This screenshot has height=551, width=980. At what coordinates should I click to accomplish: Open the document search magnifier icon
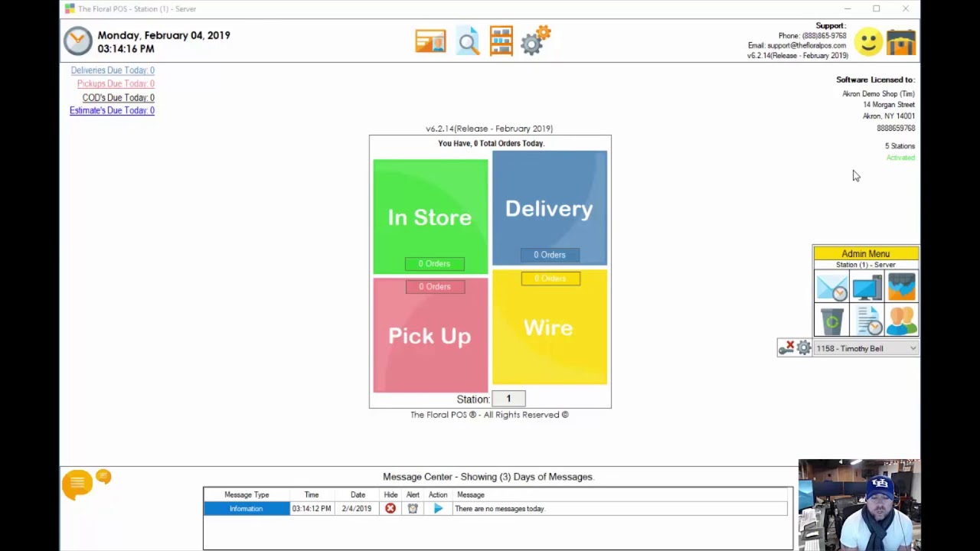coord(468,41)
